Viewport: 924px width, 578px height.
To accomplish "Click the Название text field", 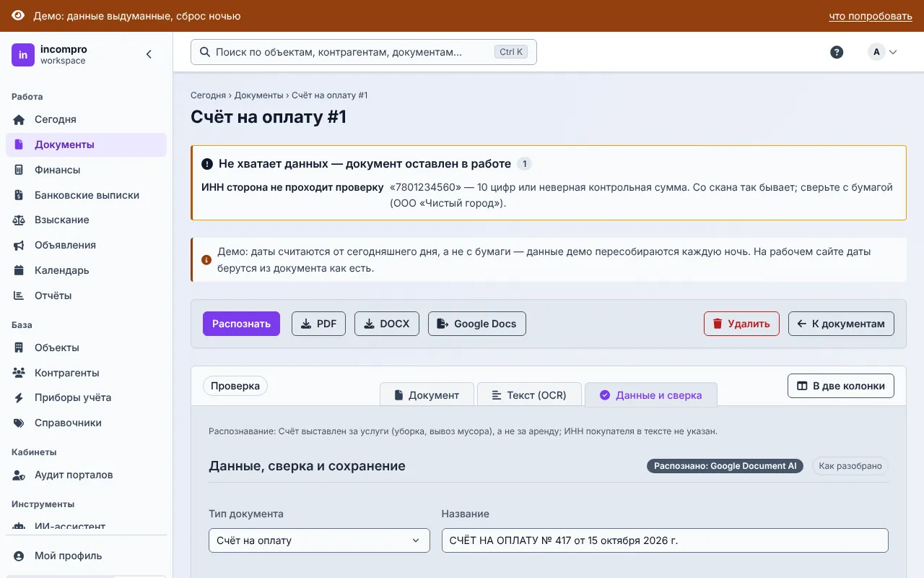I will point(665,540).
